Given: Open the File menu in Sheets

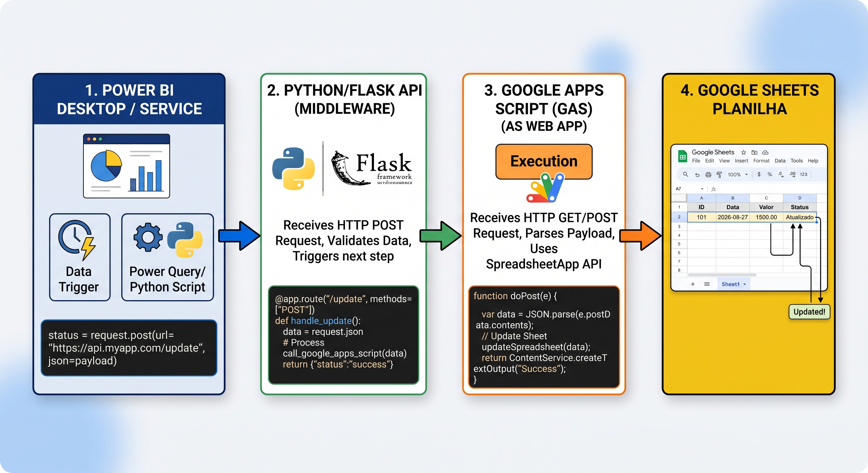Looking at the screenshot, I should pyautogui.click(x=696, y=161).
